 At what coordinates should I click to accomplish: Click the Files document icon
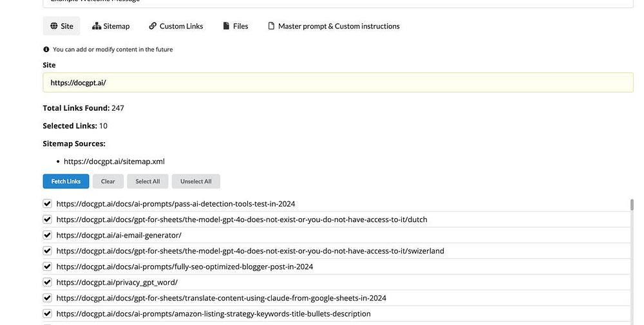coord(226,26)
